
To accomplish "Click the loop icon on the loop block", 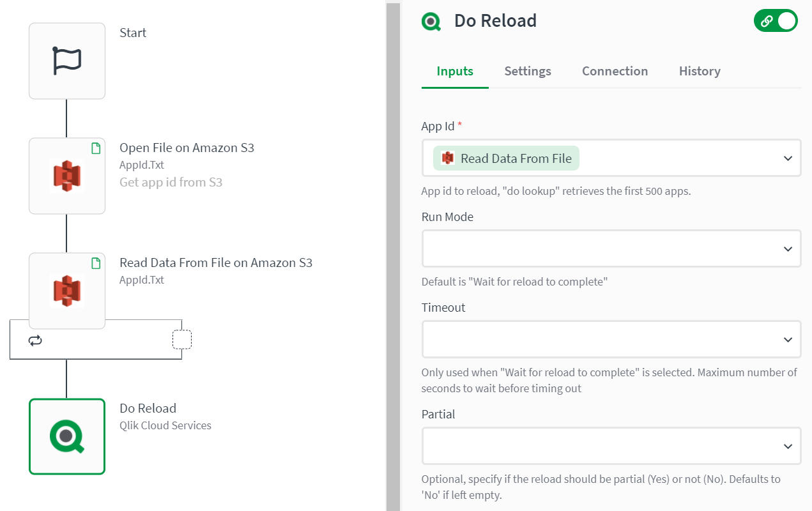I will (x=35, y=340).
